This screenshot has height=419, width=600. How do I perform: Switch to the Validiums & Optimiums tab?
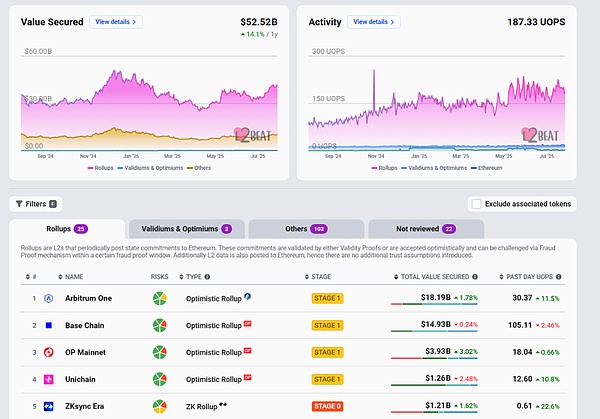click(185, 229)
